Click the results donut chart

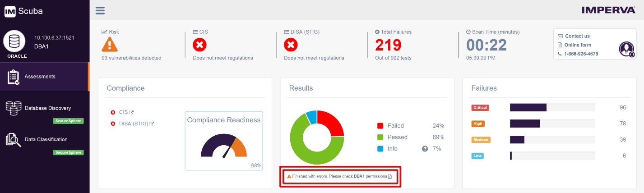[317, 137]
